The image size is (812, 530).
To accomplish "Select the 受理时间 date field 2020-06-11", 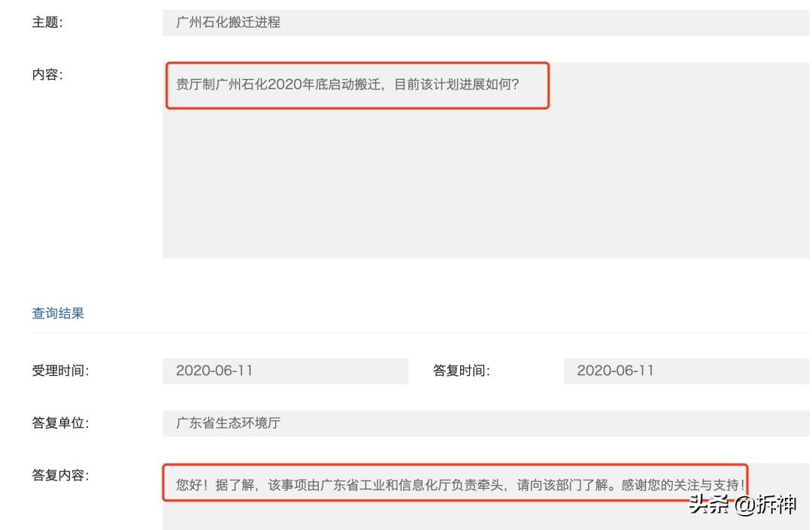I will pos(286,371).
